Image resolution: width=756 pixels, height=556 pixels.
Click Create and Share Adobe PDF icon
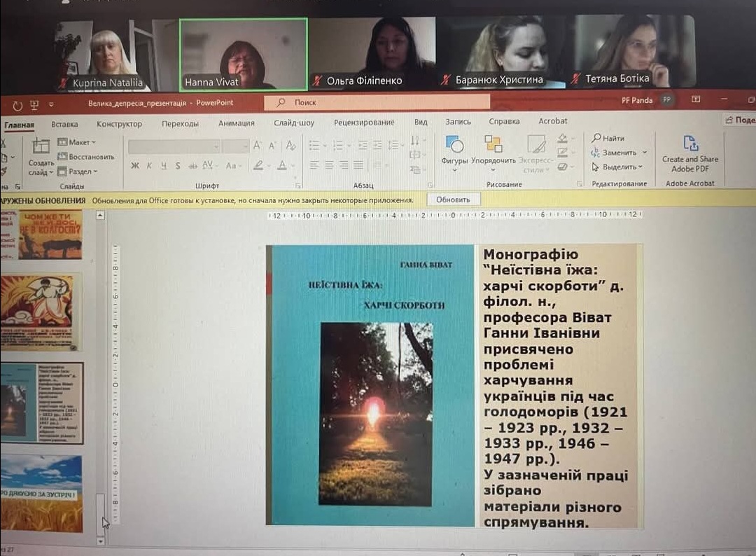(690, 145)
